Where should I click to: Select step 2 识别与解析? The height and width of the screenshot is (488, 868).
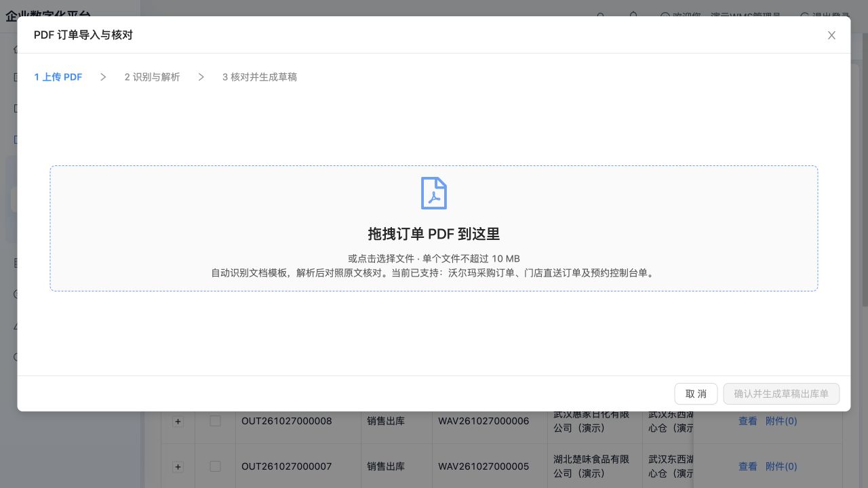pyautogui.click(x=153, y=77)
